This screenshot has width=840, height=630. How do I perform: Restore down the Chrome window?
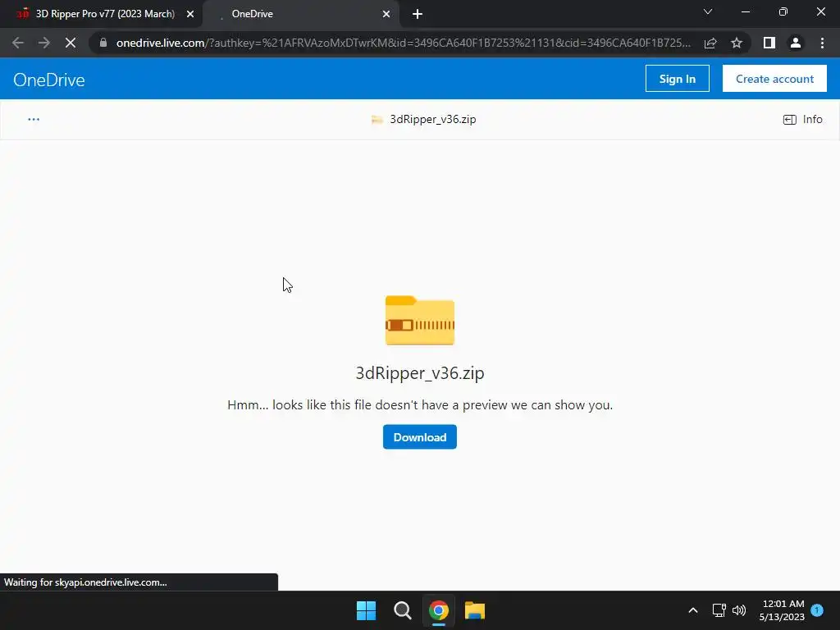pyautogui.click(x=783, y=11)
